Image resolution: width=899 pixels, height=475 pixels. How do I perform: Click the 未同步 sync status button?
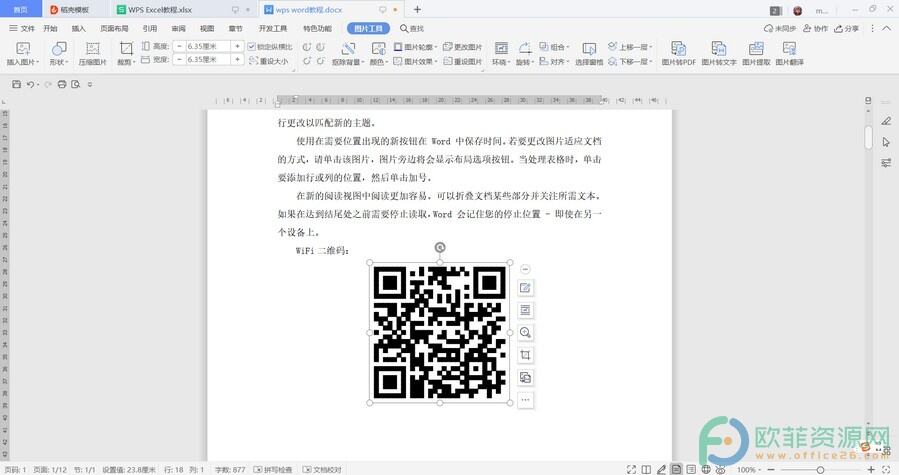point(780,28)
